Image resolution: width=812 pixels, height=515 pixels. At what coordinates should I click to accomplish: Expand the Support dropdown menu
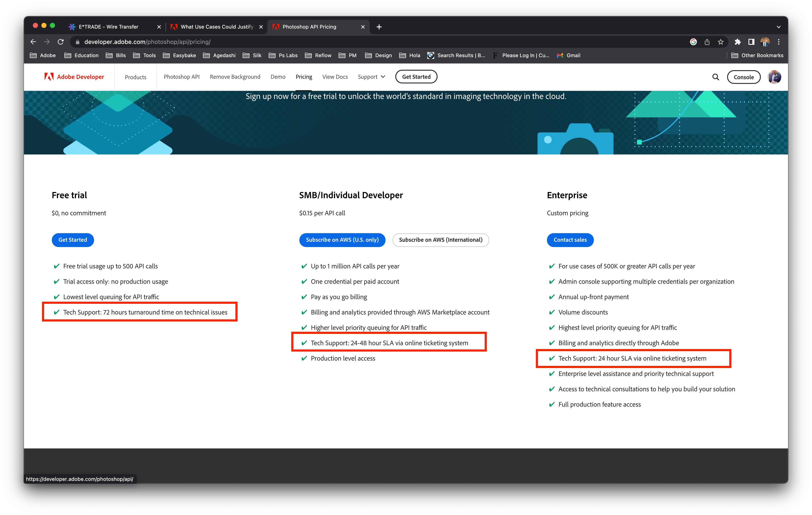pos(371,77)
